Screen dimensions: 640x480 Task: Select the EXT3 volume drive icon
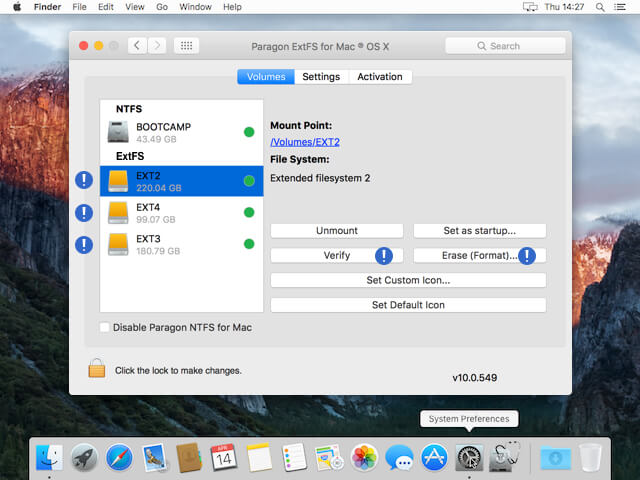[x=119, y=244]
